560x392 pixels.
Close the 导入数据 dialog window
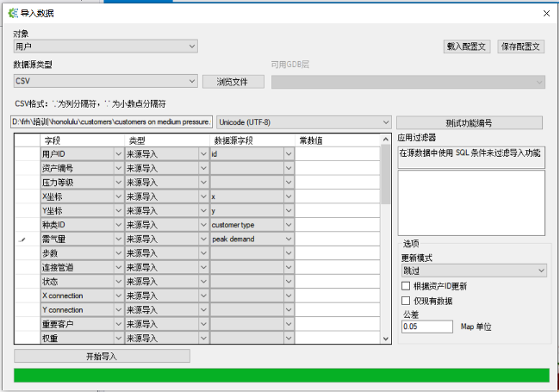pyautogui.click(x=545, y=13)
